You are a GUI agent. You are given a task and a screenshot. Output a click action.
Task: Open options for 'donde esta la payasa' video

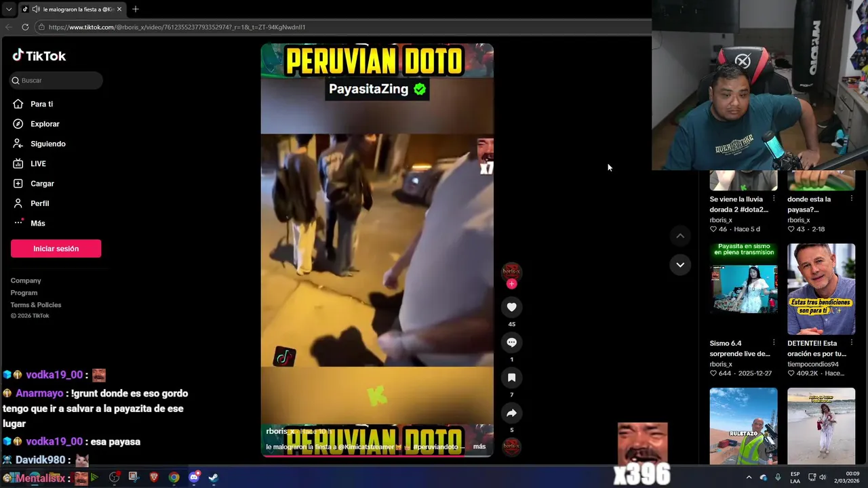(851, 199)
